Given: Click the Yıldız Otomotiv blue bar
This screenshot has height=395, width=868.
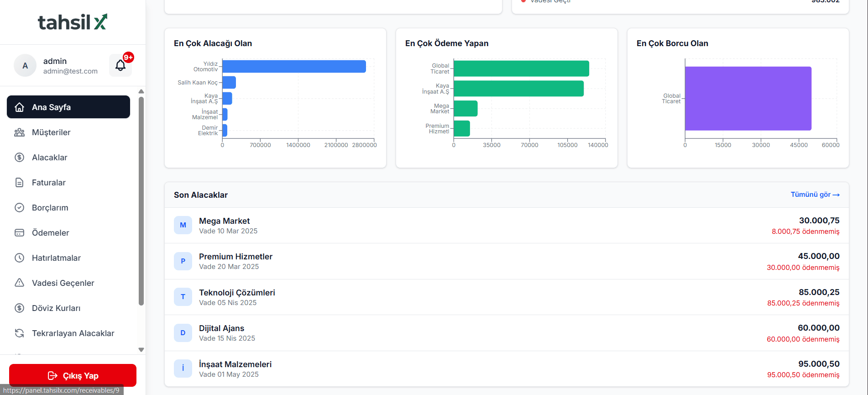Looking at the screenshot, I should pos(294,67).
